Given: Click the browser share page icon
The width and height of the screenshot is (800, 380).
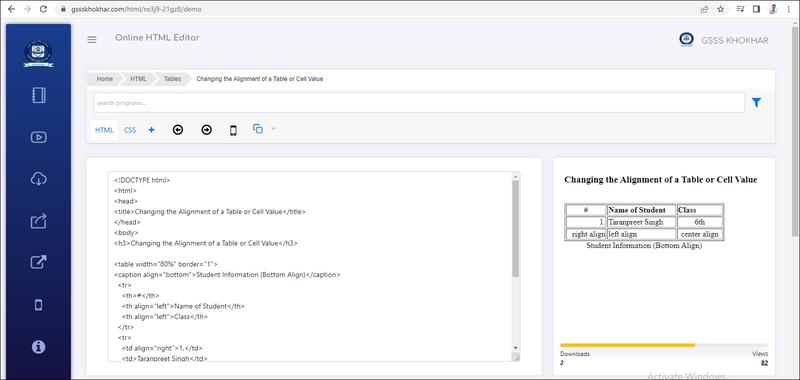Looking at the screenshot, I should point(705,9).
